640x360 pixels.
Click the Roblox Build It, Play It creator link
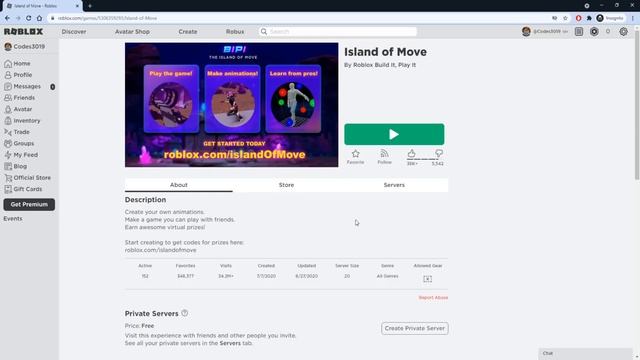(384, 65)
